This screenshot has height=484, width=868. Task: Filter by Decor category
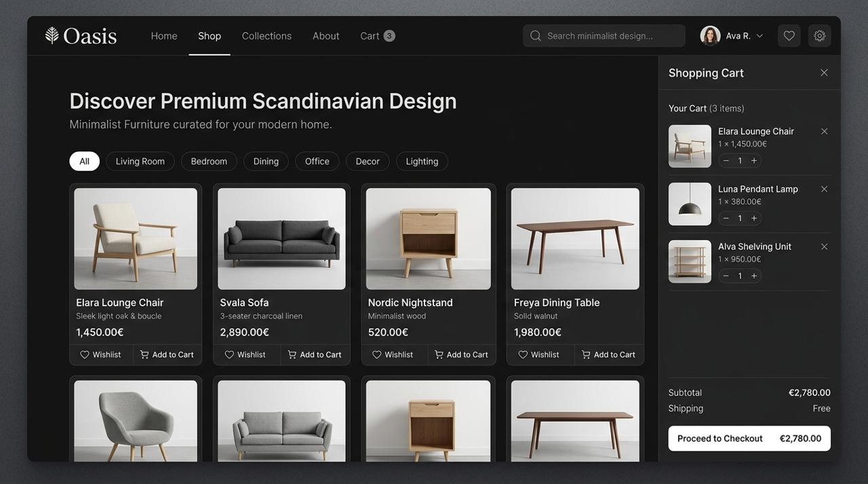pos(368,161)
